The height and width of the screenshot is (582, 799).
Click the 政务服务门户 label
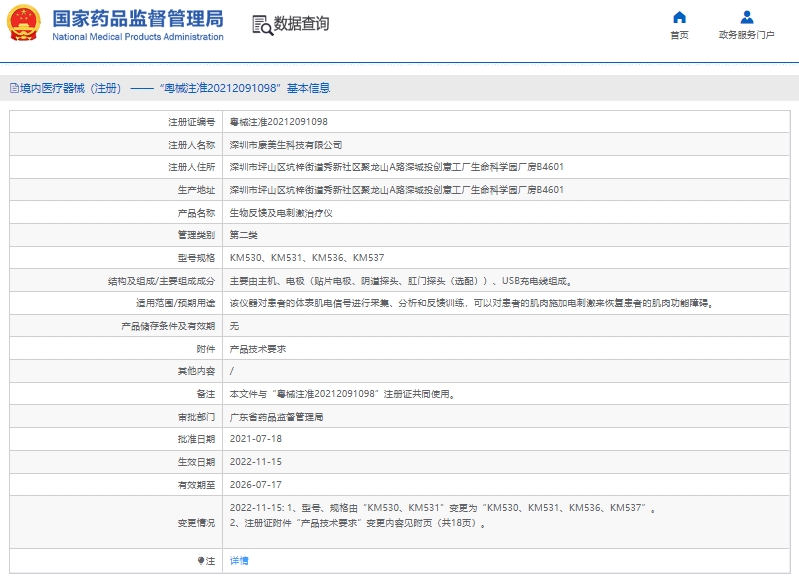click(747, 35)
